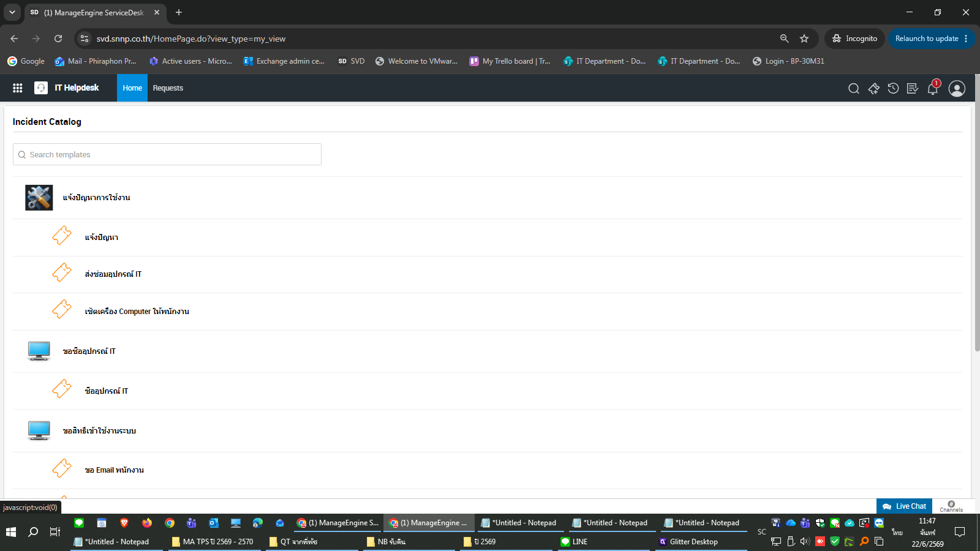
Task: Switch to the Requests tab
Action: click(168, 88)
